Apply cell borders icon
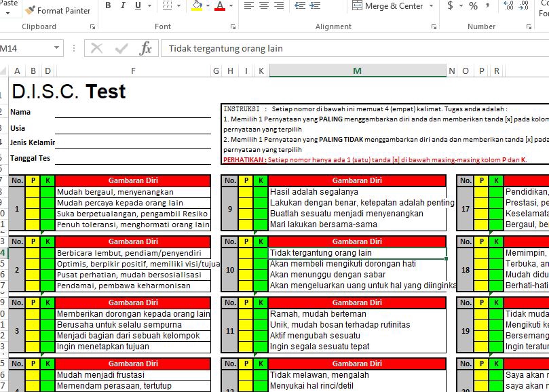 coord(168,5)
